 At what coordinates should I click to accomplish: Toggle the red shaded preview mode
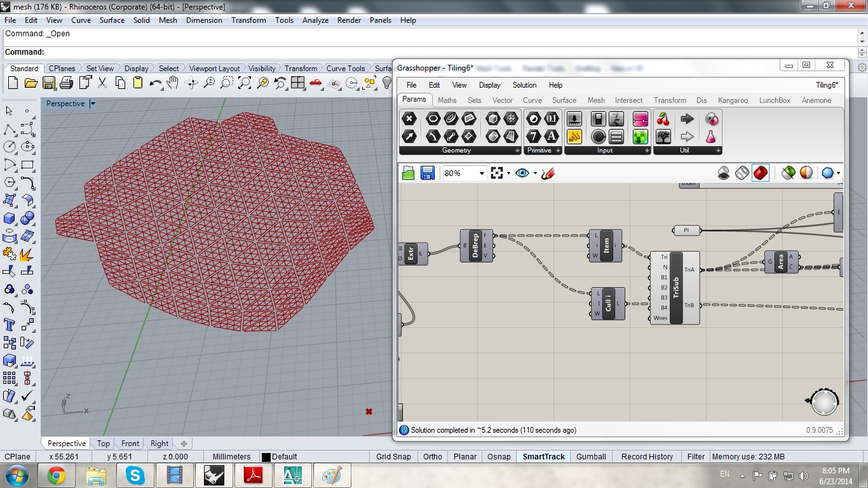click(x=761, y=173)
